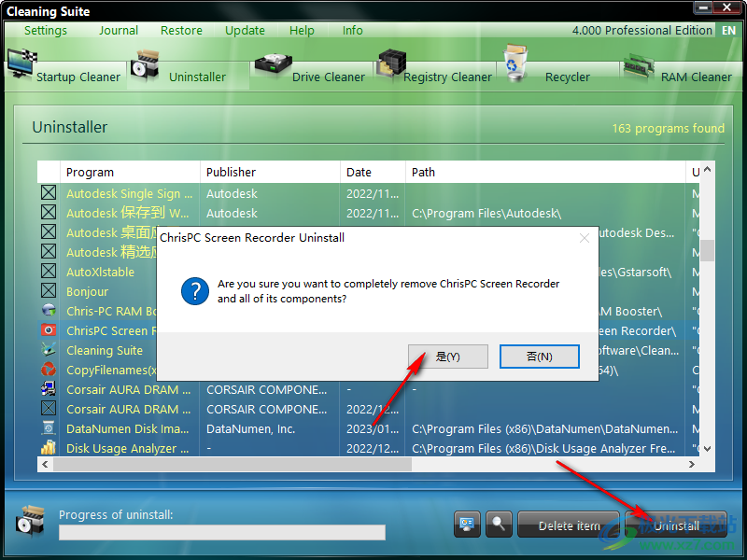The image size is (747, 560).
Task: Sort the list by the Path column header
Action: (545, 172)
